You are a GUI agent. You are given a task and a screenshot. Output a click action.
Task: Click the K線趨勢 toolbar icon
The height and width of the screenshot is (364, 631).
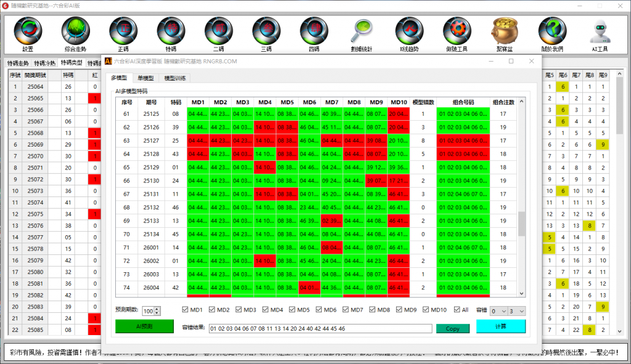pyautogui.click(x=409, y=31)
